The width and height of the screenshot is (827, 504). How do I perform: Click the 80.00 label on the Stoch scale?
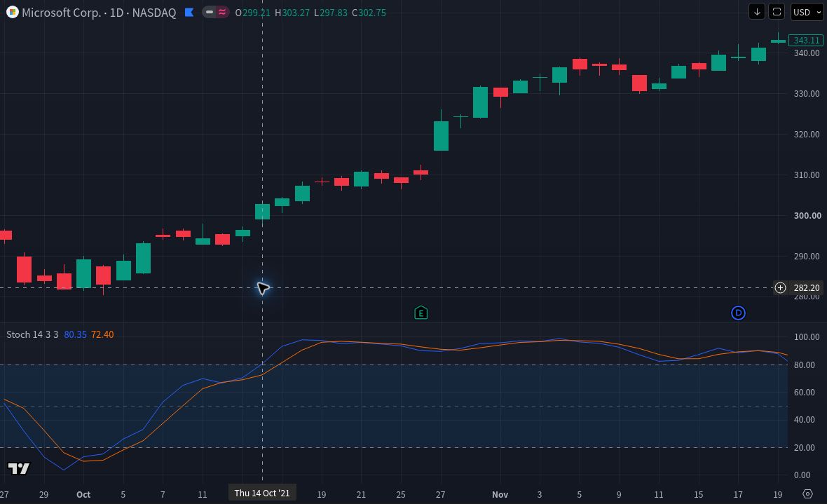click(x=805, y=365)
